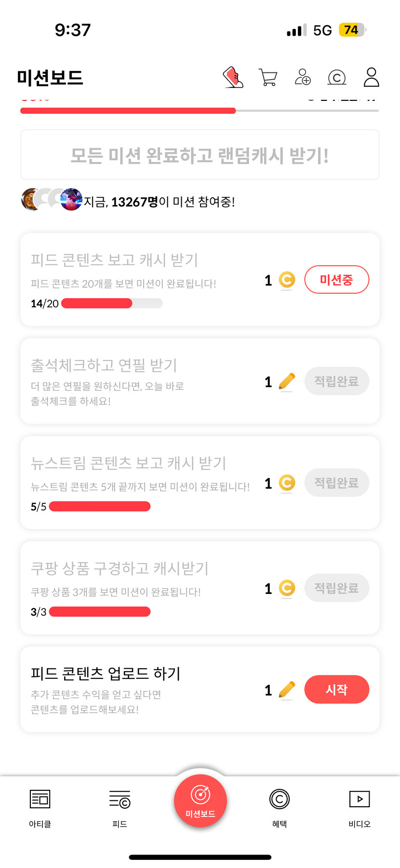Viewport: 400px width, 868px height.
Task: Tap the invite friend icon
Action: point(303,77)
